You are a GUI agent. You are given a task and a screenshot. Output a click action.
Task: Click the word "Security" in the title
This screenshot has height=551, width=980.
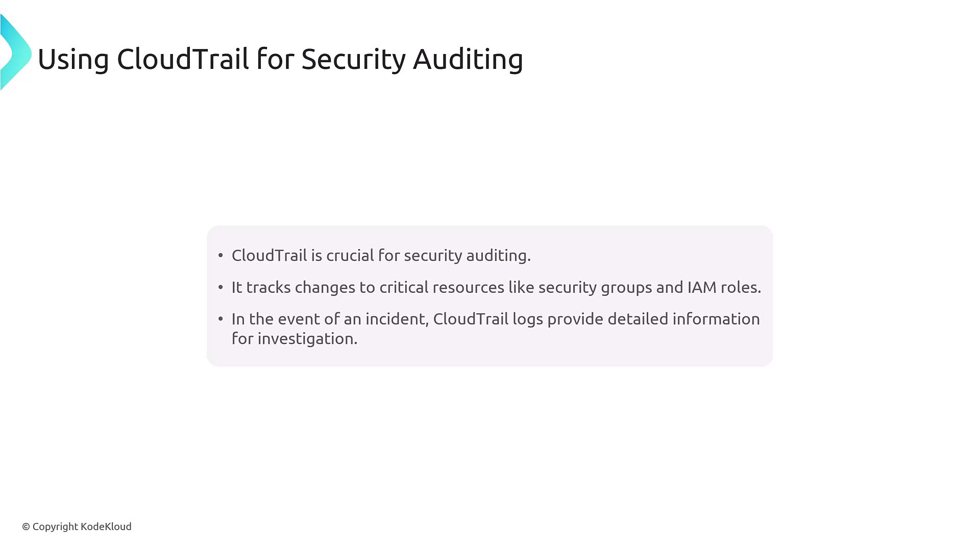(353, 59)
